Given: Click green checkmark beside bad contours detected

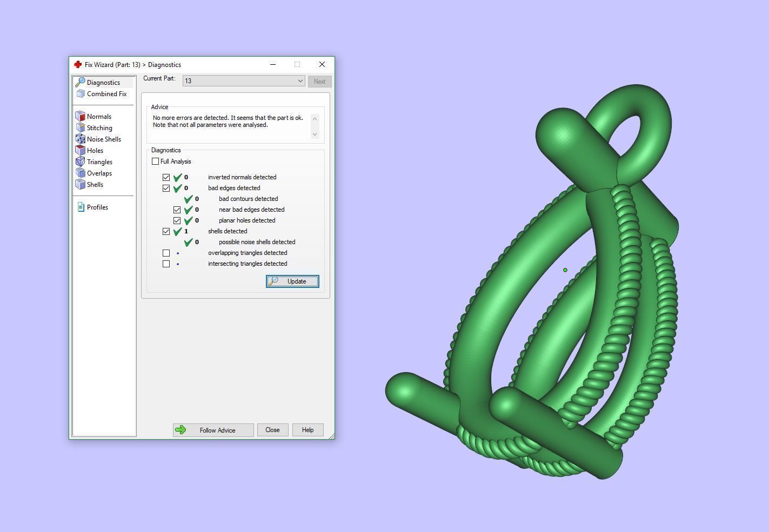Looking at the screenshot, I should (x=188, y=198).
